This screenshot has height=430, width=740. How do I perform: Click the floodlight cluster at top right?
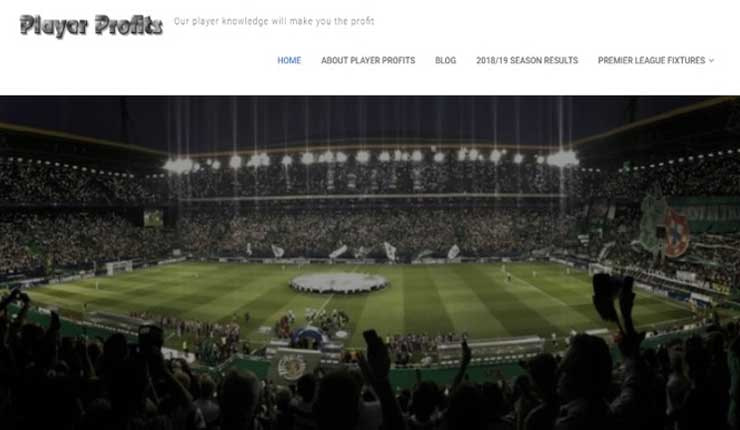point(562,159)
